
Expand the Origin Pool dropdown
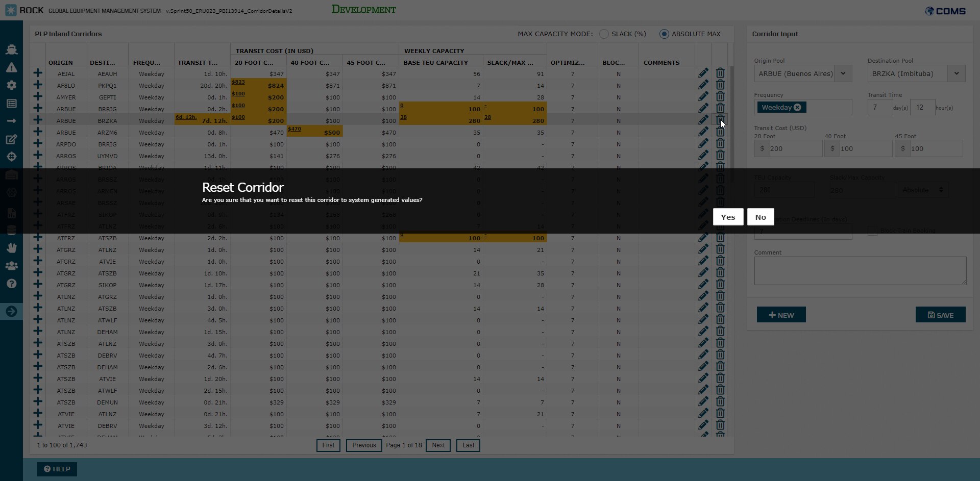click(843, 73)
